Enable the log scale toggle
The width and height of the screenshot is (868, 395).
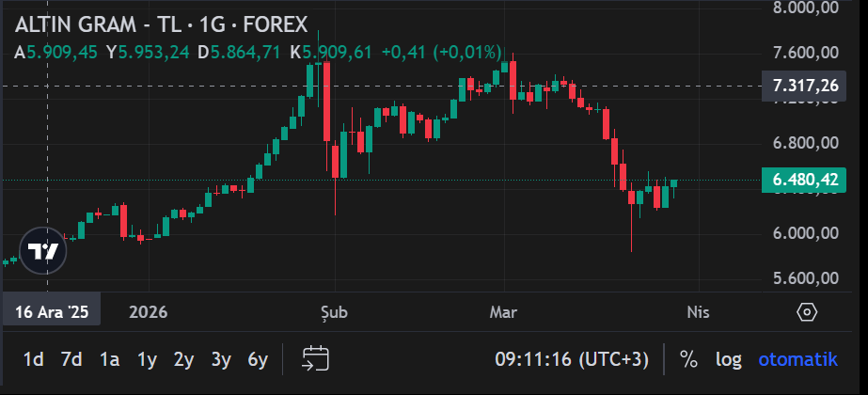coord(728,359)
